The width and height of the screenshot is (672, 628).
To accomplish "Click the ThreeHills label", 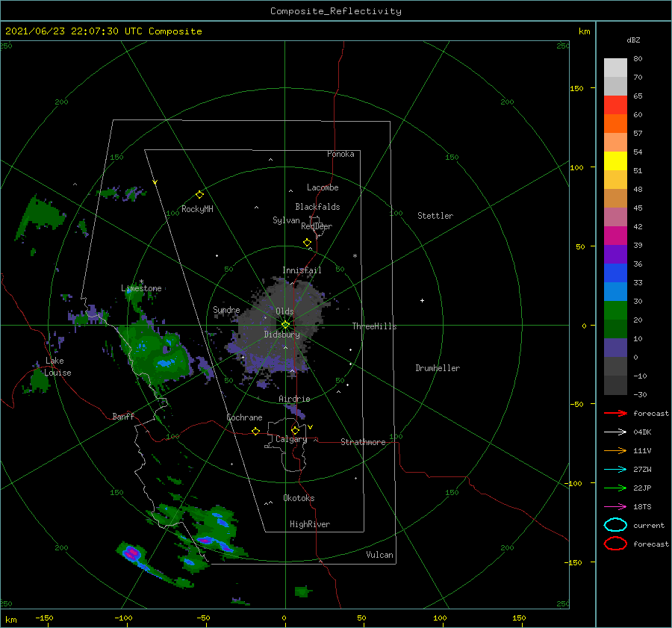I will point(375,326).
